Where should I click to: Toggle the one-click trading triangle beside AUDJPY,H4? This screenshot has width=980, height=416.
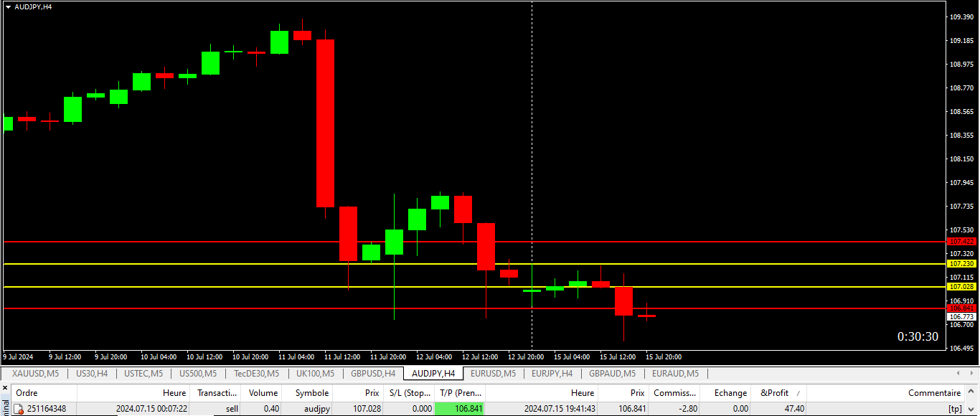(8, 6)
